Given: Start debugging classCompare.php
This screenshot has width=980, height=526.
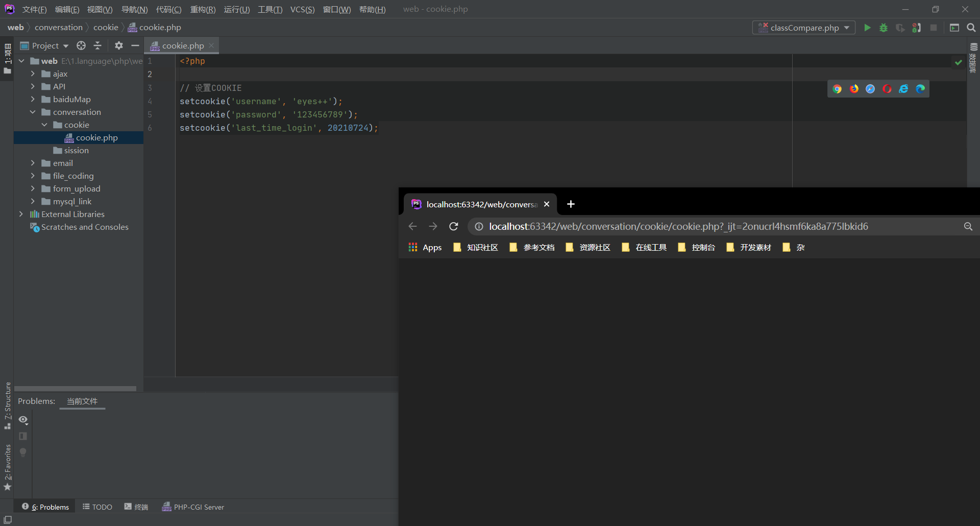Looking at the screenshot, I should [884, 28].
